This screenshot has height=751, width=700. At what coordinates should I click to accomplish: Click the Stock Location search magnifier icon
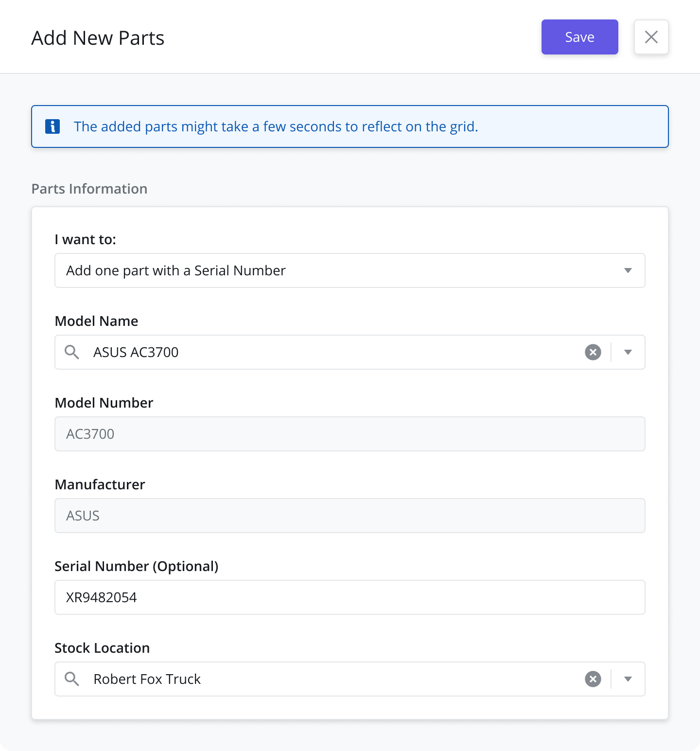point(72,679)
